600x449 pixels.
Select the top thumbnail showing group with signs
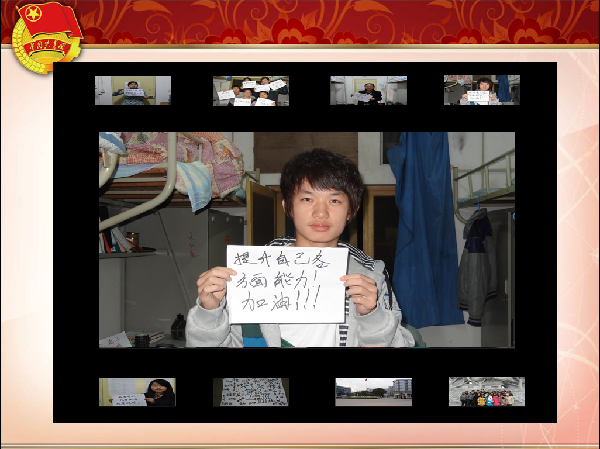[250, 91]
